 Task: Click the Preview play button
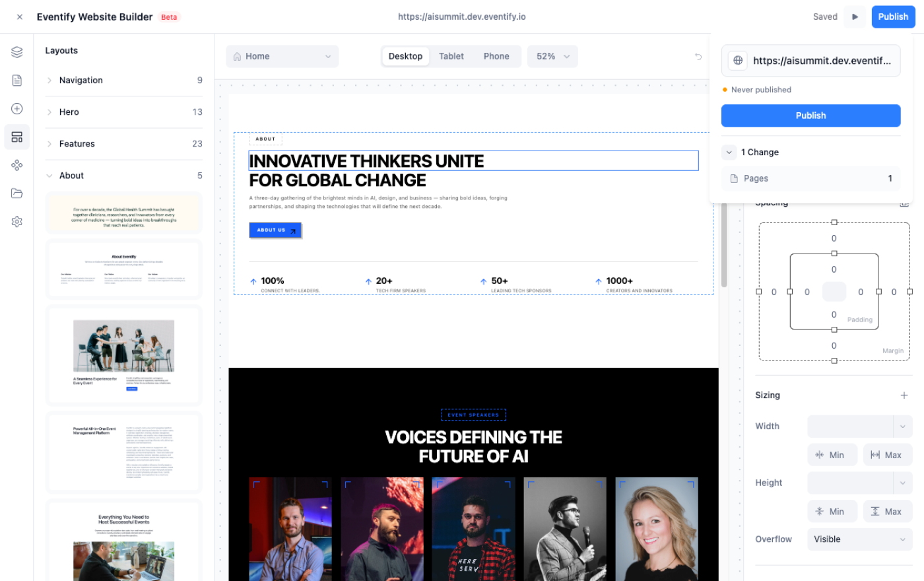click(855, 17)
